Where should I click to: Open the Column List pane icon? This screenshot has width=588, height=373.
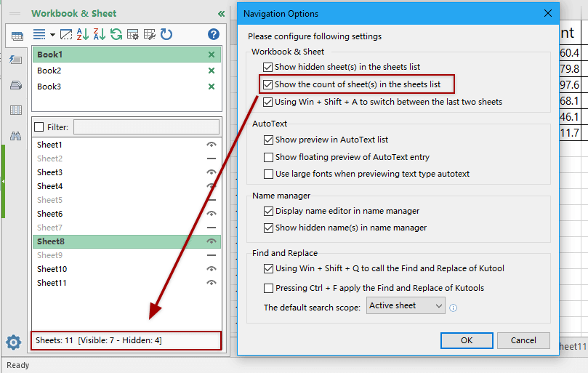(16, 111)
